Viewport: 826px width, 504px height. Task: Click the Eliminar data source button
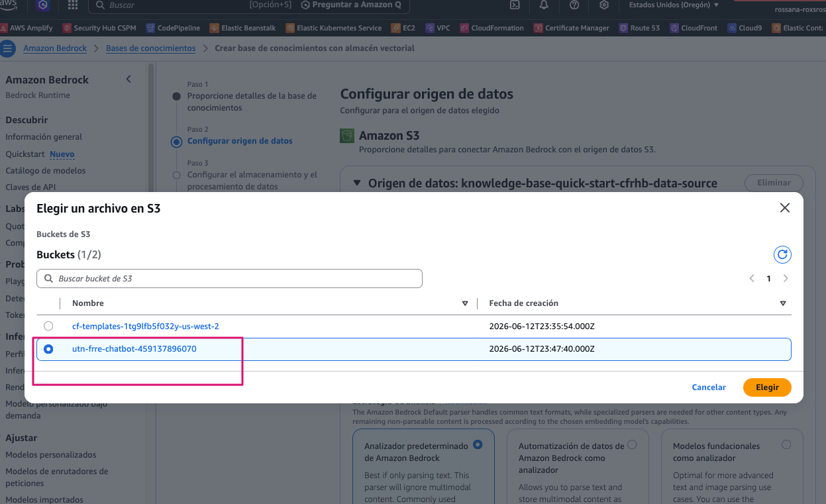pos(774,183)
